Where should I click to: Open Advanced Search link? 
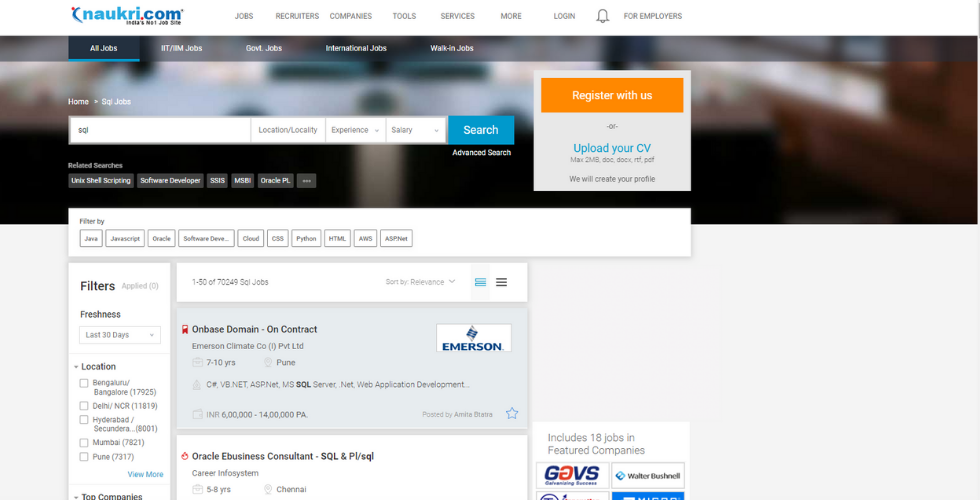point(482,152)
